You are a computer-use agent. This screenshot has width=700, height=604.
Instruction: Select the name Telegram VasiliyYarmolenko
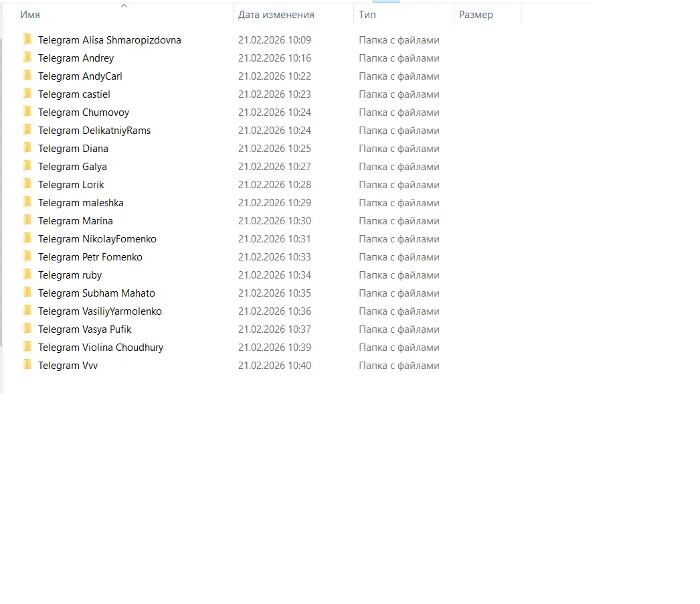[x=100, y=311]
